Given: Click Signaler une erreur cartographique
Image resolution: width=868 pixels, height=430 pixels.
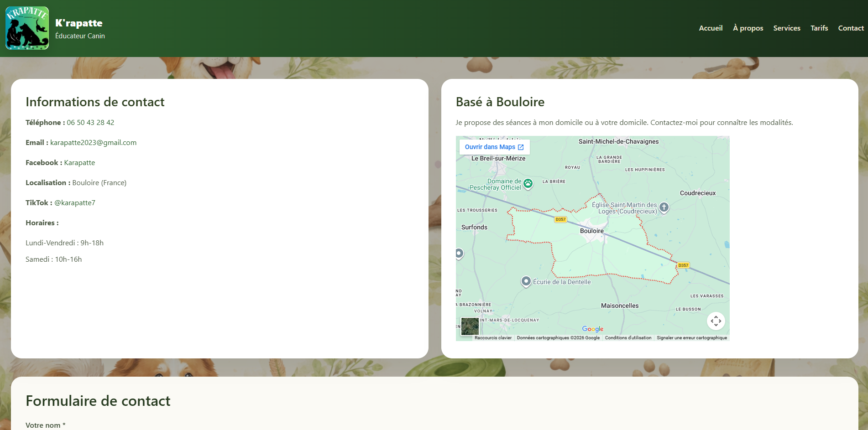Looking at the screenshot, I should click(x=691, y=338).
